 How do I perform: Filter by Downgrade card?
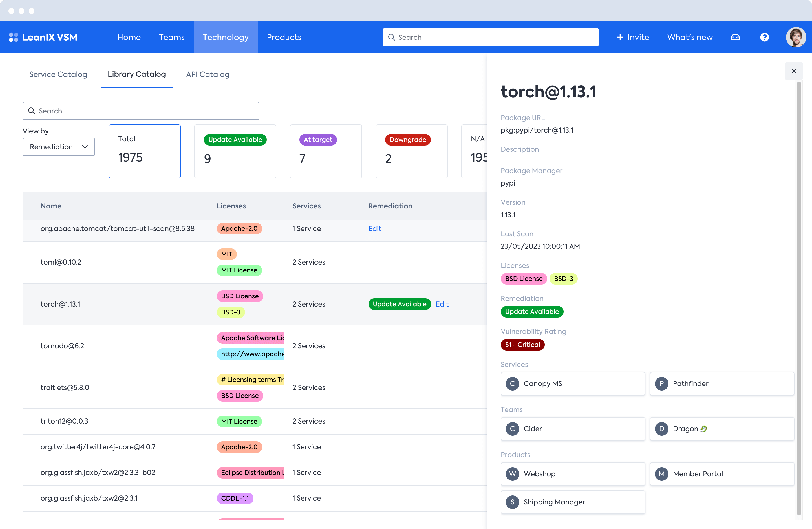tap(411, 151)
